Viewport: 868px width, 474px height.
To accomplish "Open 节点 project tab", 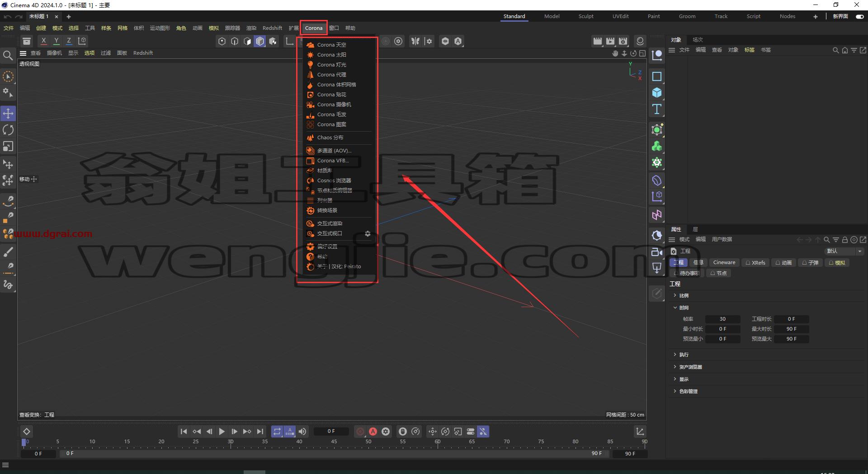I will pyautogui.click(x=718, y=273).
